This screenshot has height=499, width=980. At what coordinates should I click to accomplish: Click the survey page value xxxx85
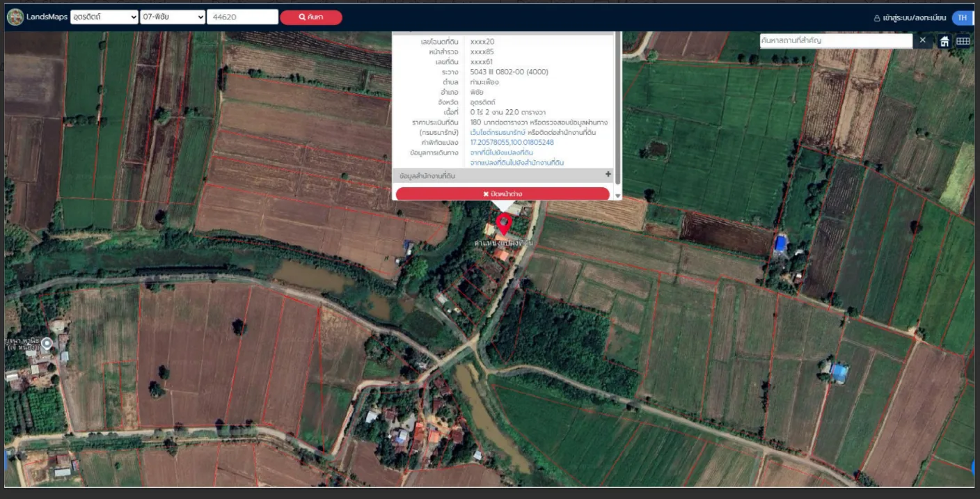(x=482, y=52)
